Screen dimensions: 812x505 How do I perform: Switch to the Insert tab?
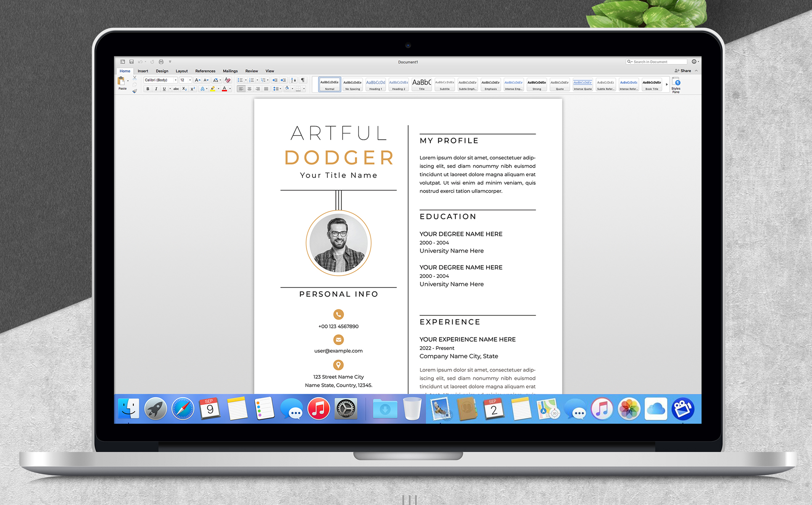tap(143, 71)
